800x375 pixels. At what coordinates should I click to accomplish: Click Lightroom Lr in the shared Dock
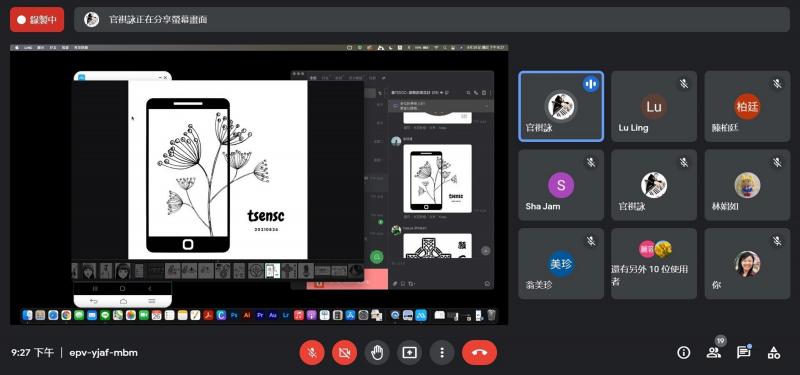click(x=285, y=315)
